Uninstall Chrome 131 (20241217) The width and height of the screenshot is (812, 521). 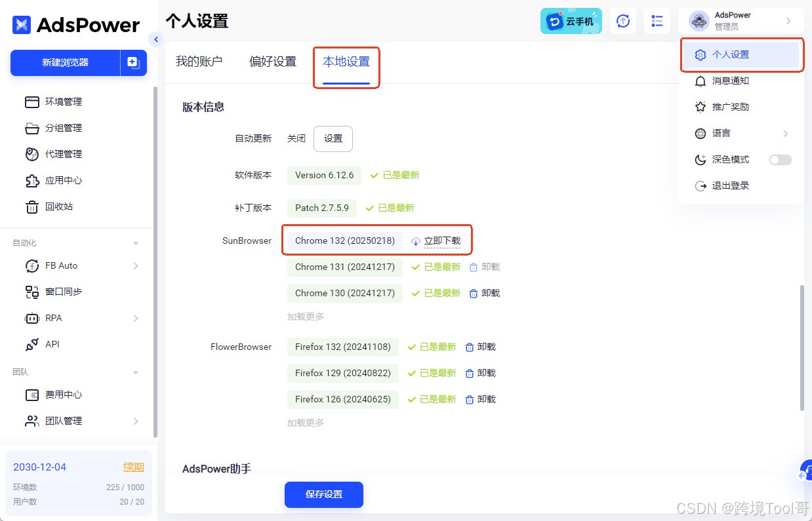tap(485, 267)
